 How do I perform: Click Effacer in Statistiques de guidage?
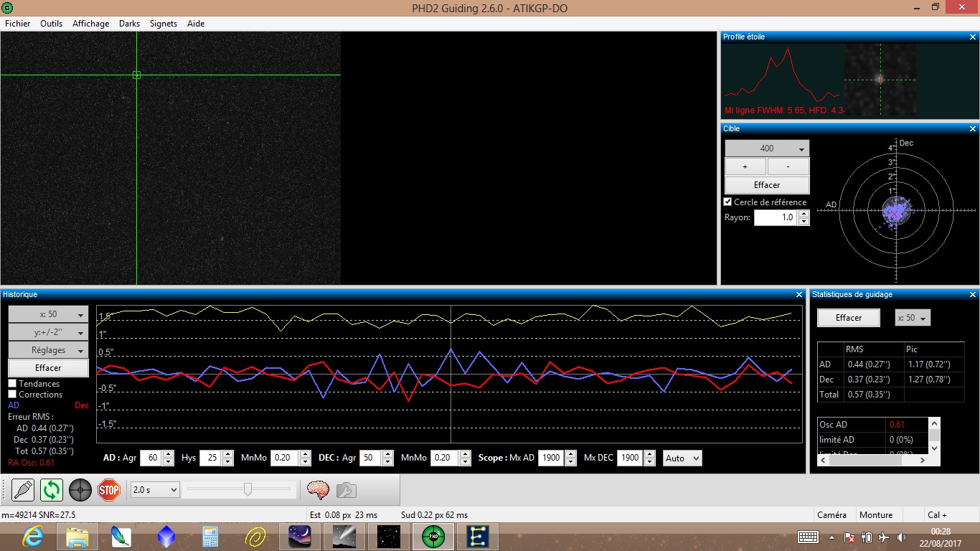pos(849,318)
